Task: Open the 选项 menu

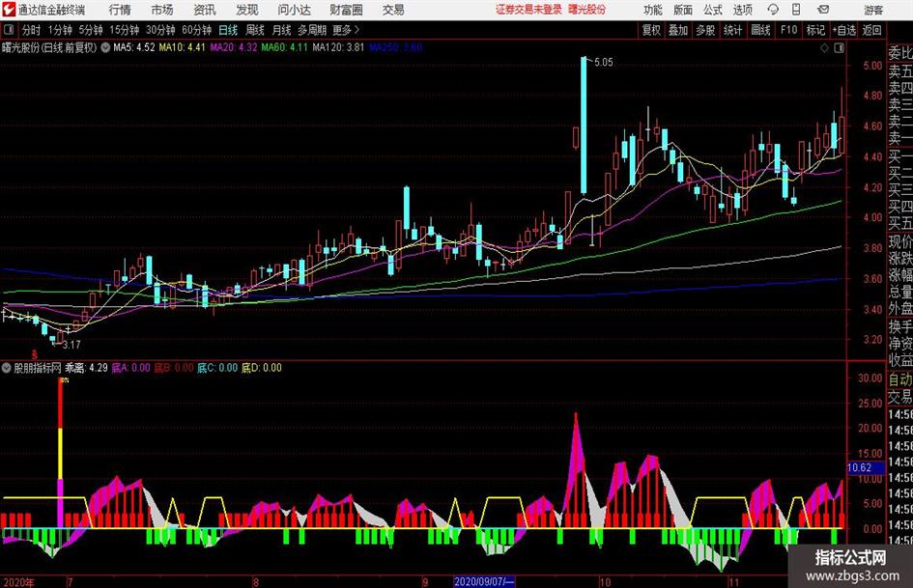Action: 742,10
